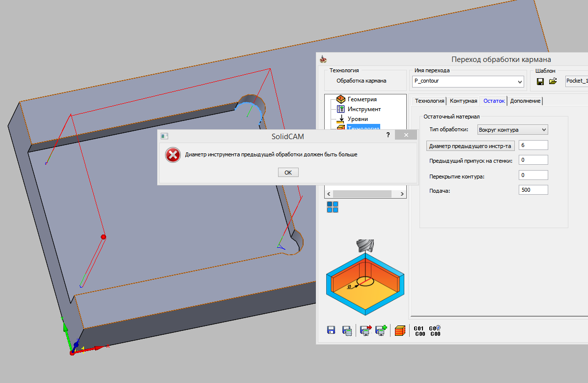Click the Предыдущий припуск на стенки field
The image size is (588, 383).
pyautogui.click(x=533, y=160)
